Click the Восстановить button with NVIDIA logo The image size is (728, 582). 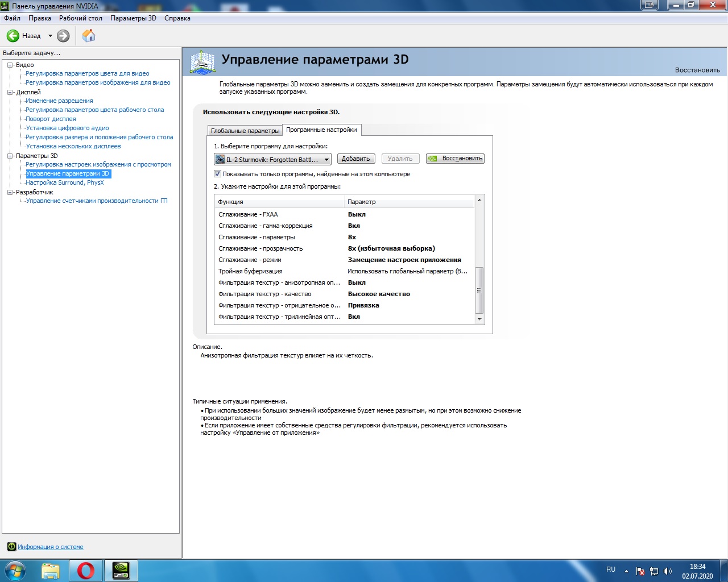coord(456,159)
